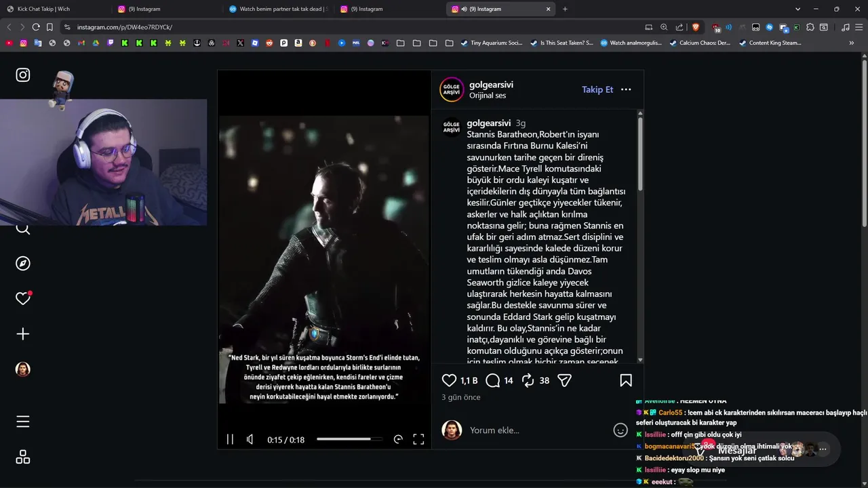868x488 pixels.
Task: Open Instagram search magnifier in sidebar
Action: coord(23,228)
